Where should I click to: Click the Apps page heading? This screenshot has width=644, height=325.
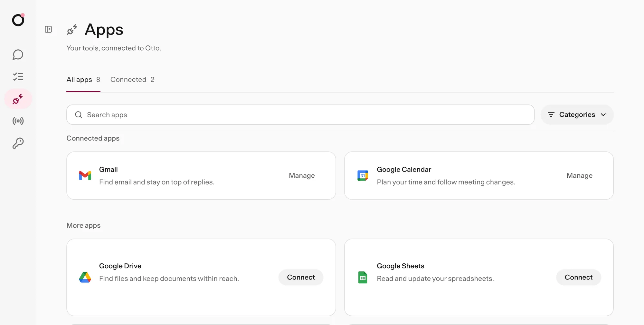[104, 30]
